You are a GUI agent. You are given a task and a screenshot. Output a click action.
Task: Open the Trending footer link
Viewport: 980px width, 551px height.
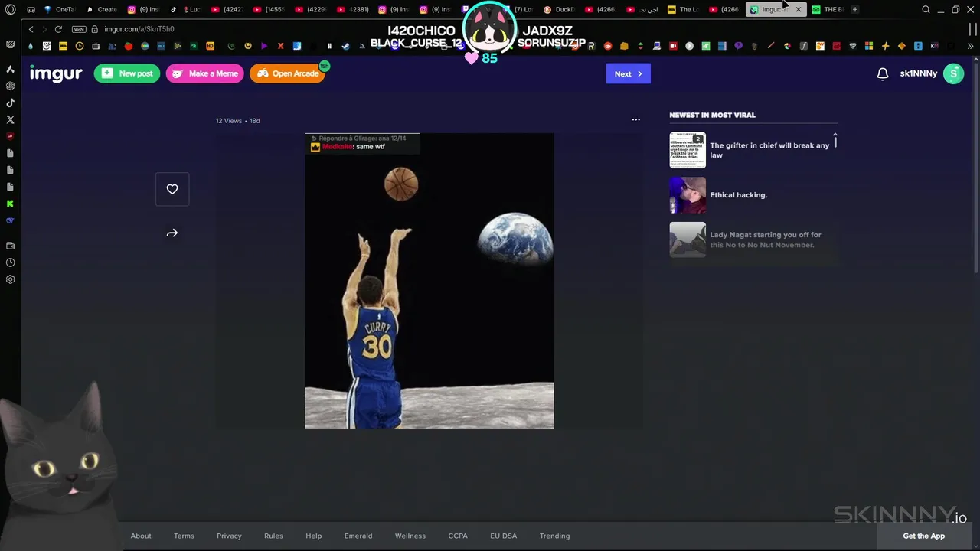554,536
